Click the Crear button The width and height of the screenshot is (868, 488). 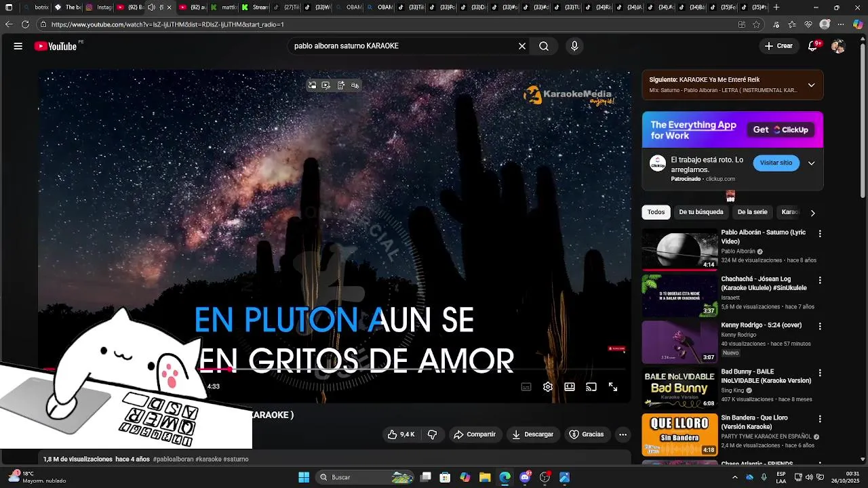pos(778,46)
